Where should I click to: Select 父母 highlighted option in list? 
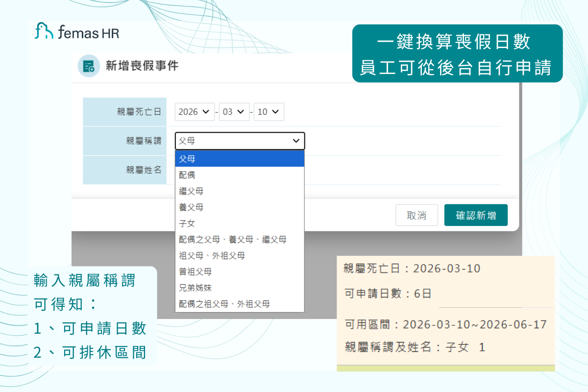coord(240,159)
